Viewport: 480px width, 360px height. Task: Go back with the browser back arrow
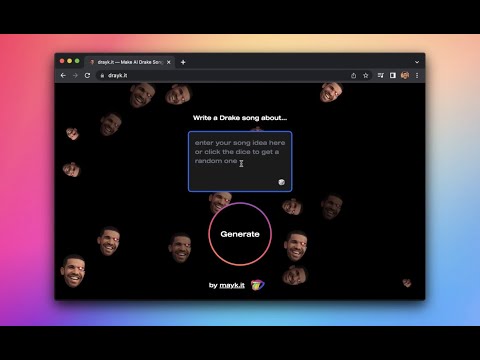pyautogui.click(x=63, y=76)
